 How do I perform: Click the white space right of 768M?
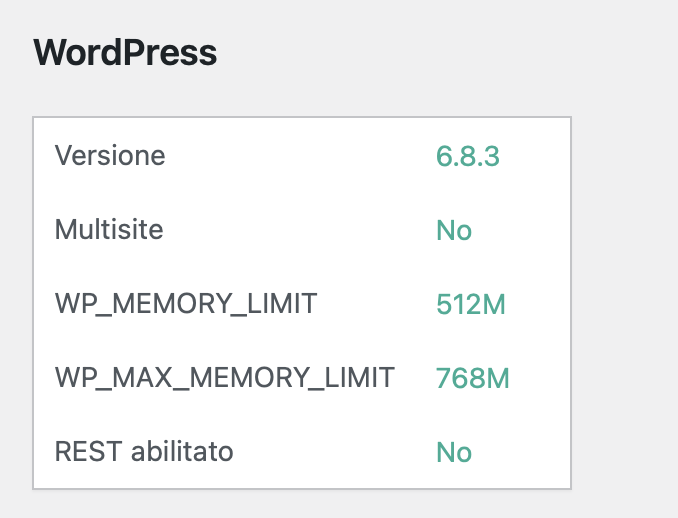click(x=540, y=379)
